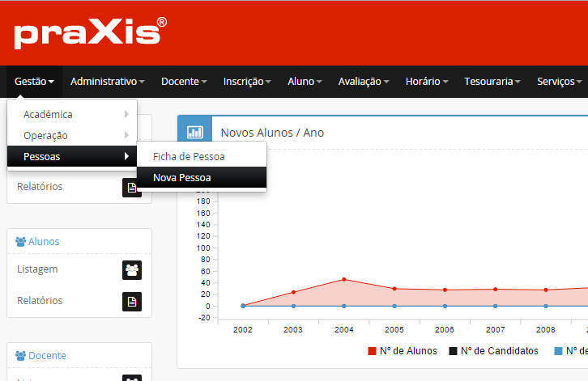Open the Tesouraria dropdown menu
This screenshot has height=381, width=588.
coord(492,82)
